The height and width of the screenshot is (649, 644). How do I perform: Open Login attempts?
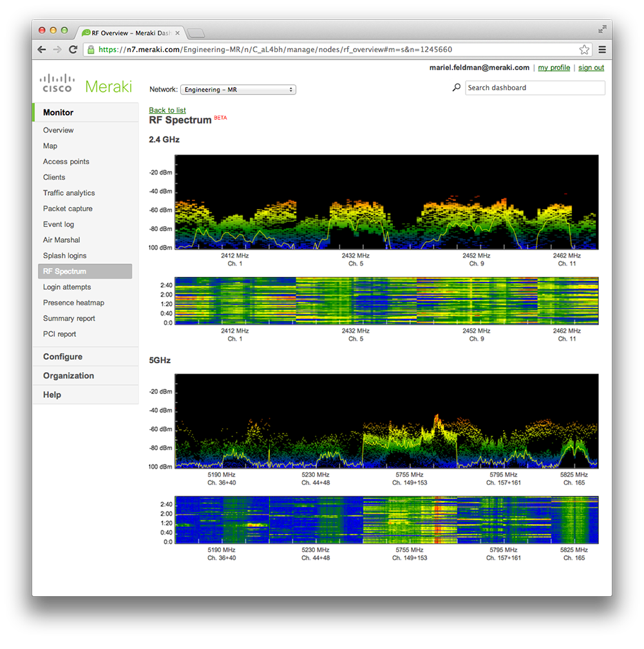(x=67, y=287)
